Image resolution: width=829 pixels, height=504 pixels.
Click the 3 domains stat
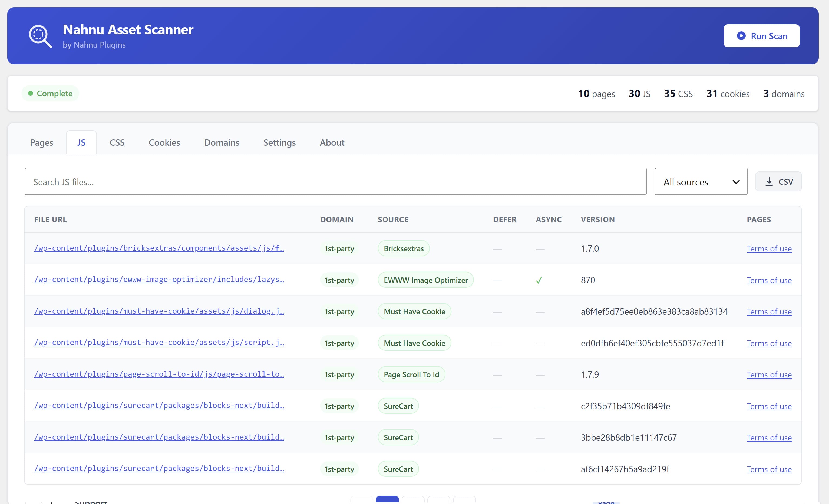click(784, 94)
